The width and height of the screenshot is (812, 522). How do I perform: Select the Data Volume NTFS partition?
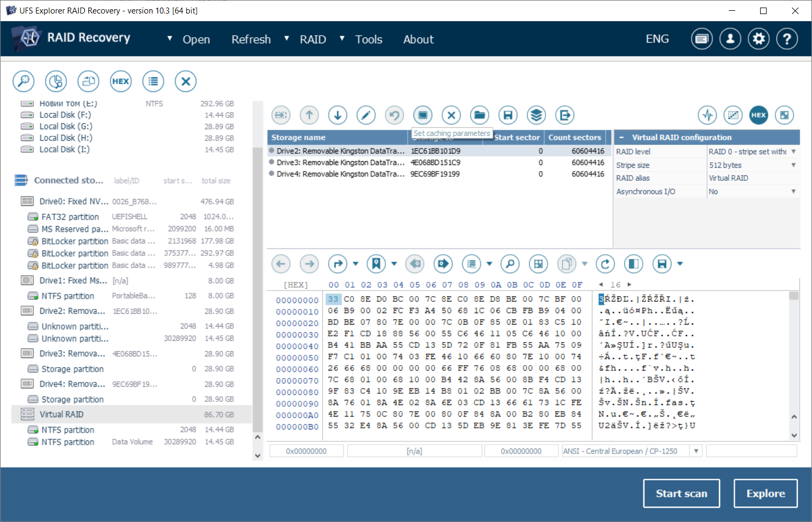[131, 442]
